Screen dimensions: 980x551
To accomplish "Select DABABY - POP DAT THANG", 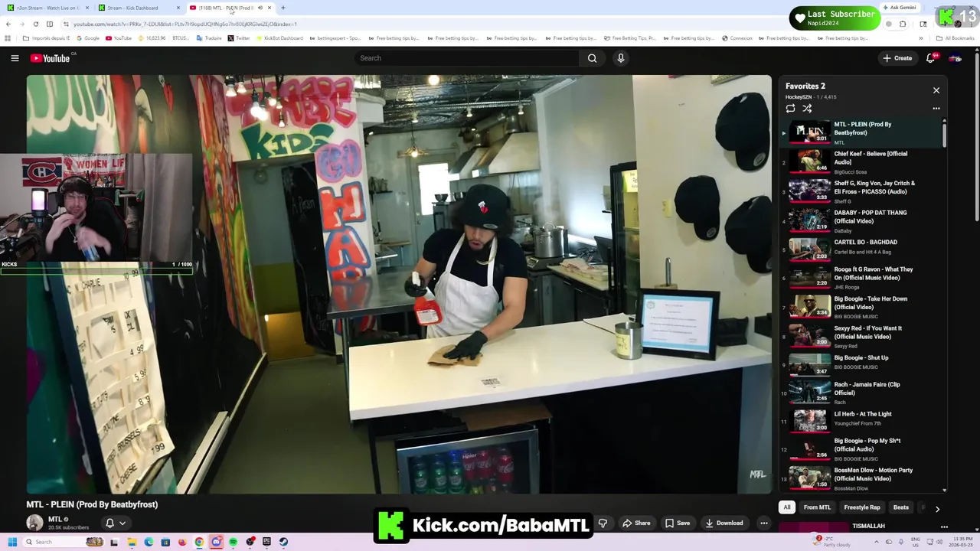I will coord(861,220).
